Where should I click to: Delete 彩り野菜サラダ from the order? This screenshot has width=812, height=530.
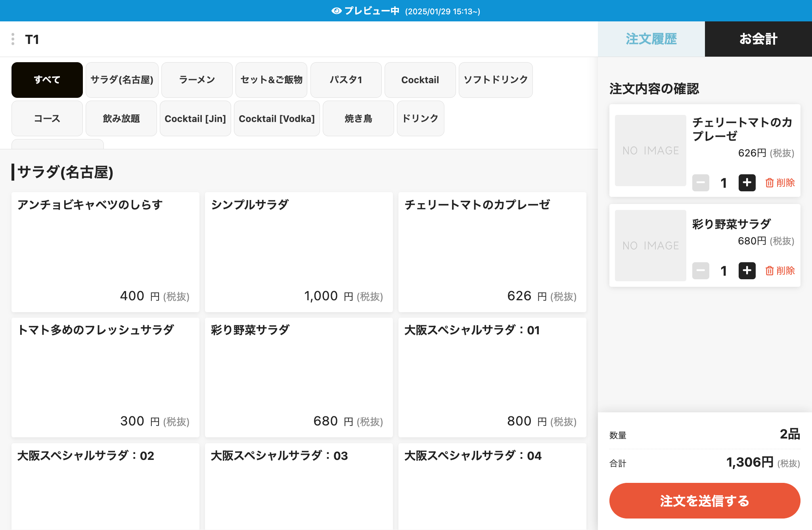click(780, 271)
